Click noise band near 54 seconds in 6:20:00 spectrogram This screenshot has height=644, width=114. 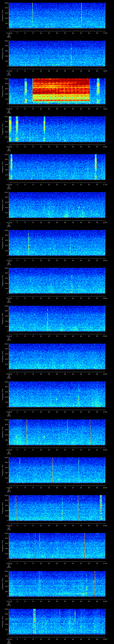coord(96,167)
